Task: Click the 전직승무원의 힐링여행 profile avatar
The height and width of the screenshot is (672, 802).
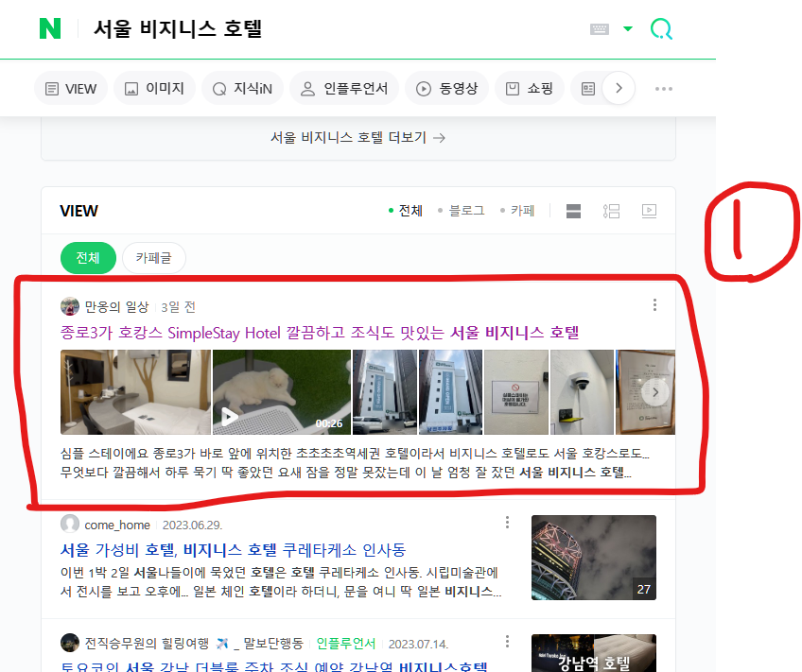Action: (70, 643)
